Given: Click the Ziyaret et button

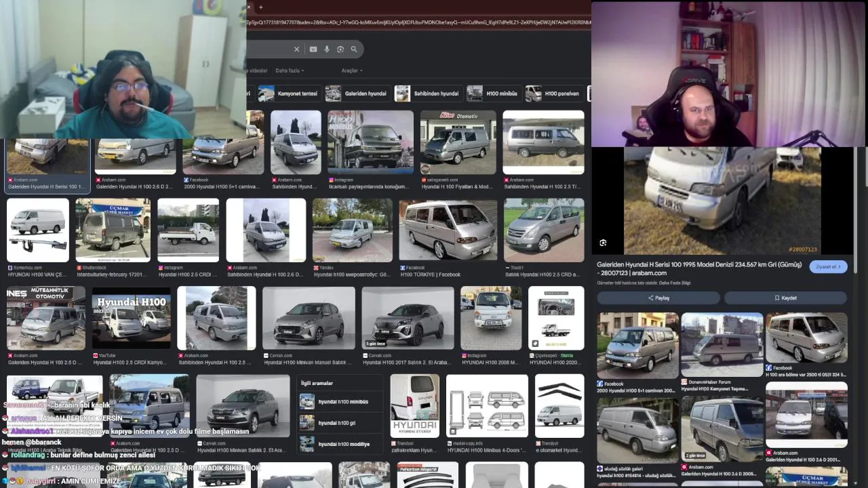Looking at the screenshot, I should coord(828,266).
